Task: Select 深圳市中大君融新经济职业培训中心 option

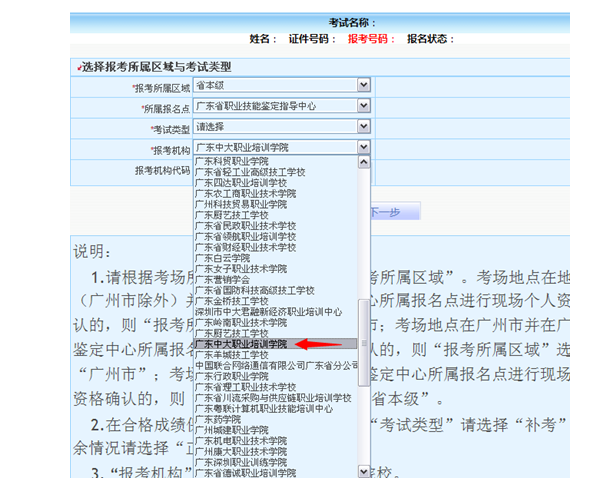Action: (269, 312)
